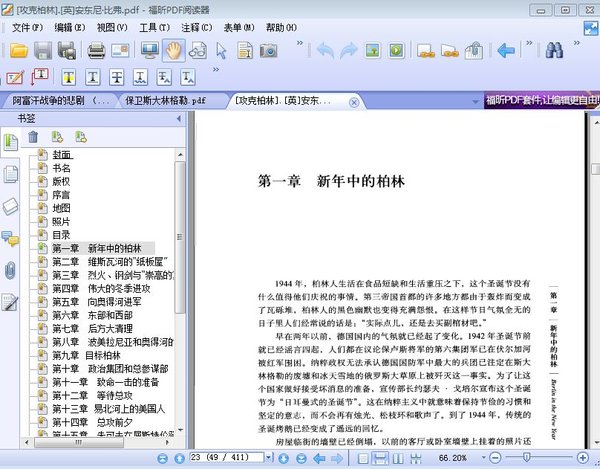Open the 编辑(E) menu
Viewport: 600px width, 469px height.
[x=69, y=28]
